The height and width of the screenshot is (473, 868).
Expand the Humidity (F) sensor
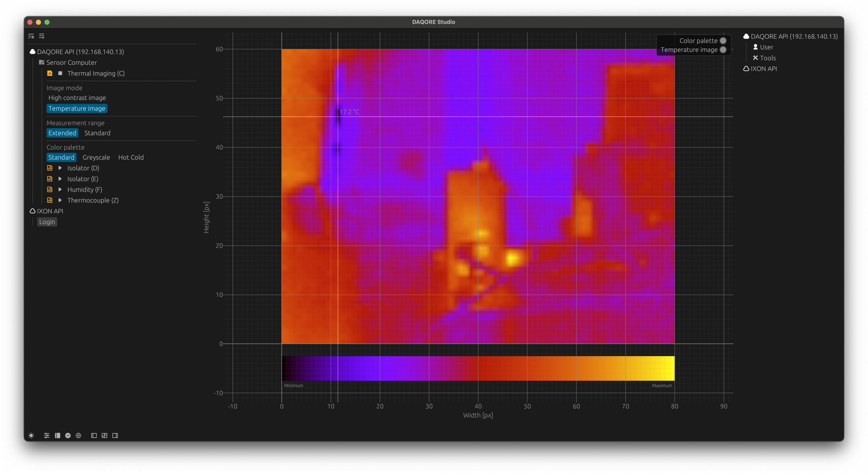(x=60, y=190)
